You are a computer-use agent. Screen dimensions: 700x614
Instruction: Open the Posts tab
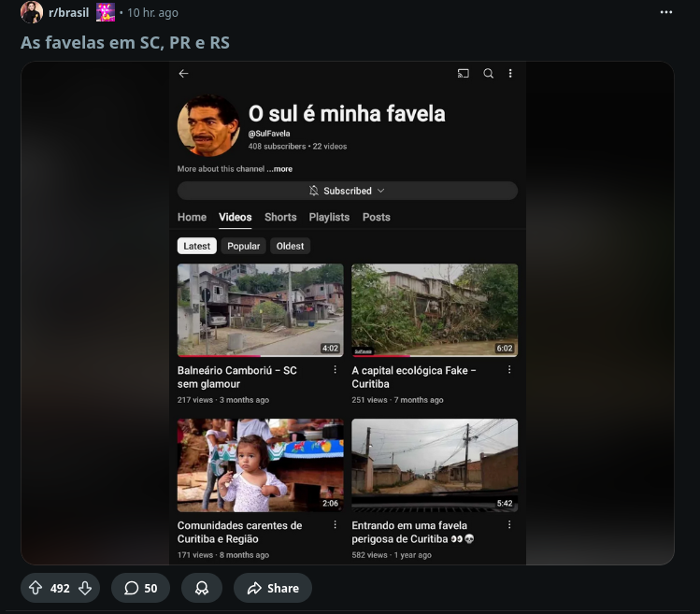377,217
